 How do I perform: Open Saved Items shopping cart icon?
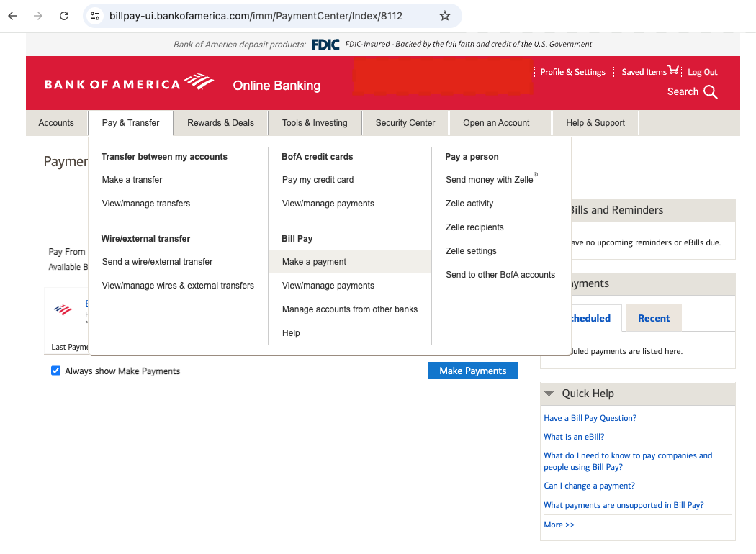pyautogui.click(x=674, y=70)
